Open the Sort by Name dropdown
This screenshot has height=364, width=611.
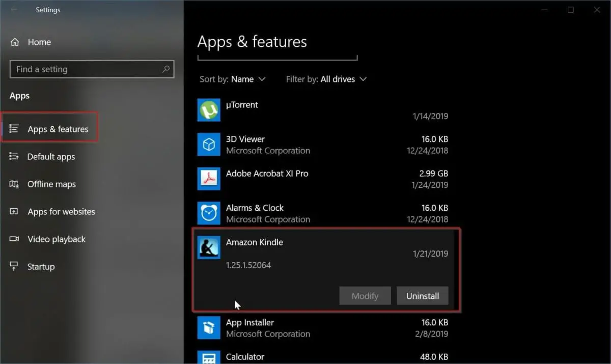pos(233,79)
